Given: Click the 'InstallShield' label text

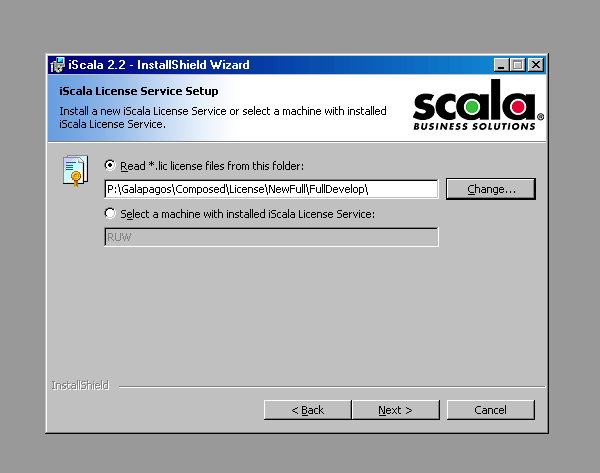Looking at the screenshot, I should point(80,385).
